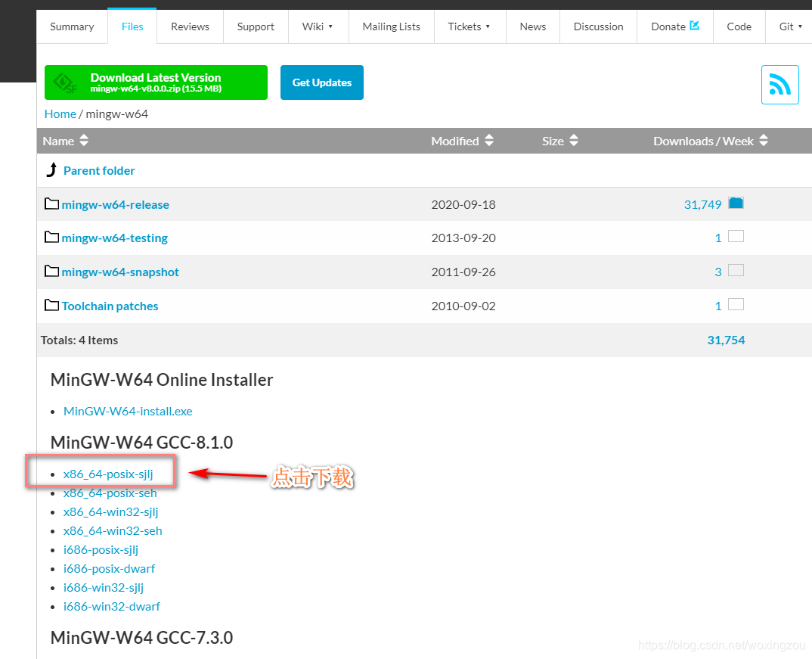The width and height of the screenshot is (812, 659).
Task: Sort file list by Size arrows
Action: tap(573, 141)
